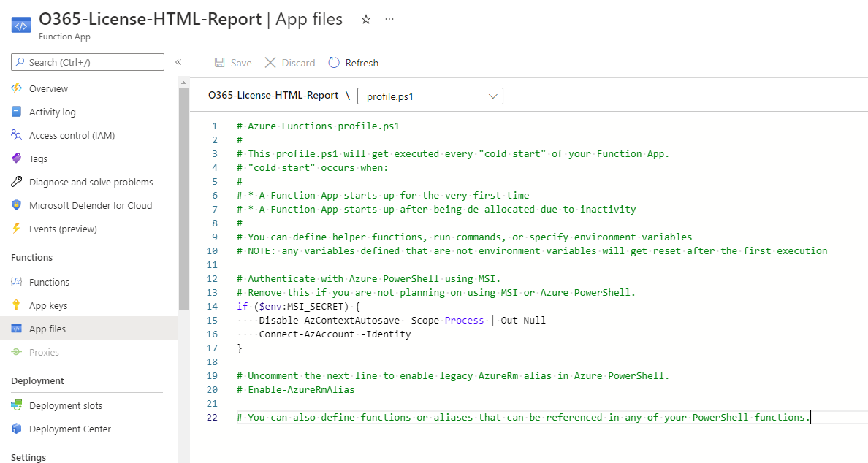Click the Events (preview) lightning bolt icon

[17, 229]
